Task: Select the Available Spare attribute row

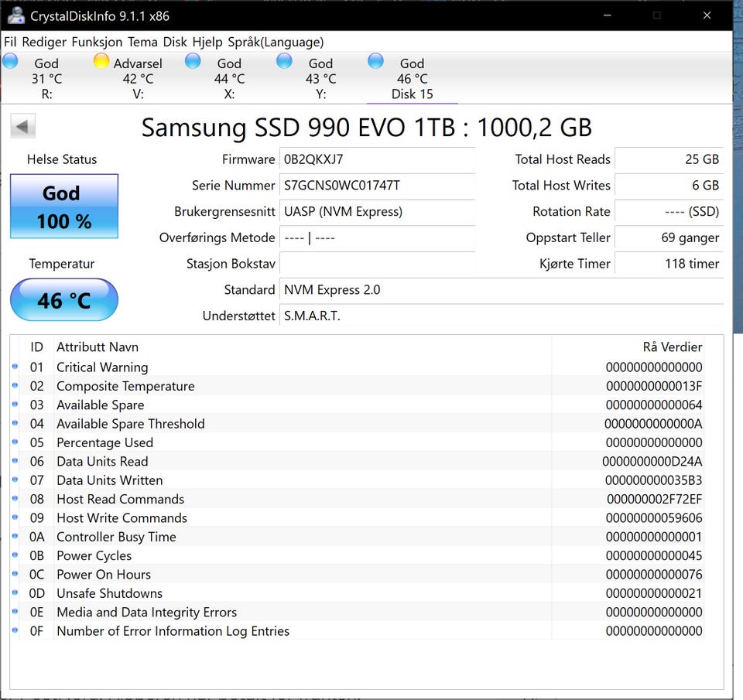Action: pyautogui.click(x=358, y=405)
